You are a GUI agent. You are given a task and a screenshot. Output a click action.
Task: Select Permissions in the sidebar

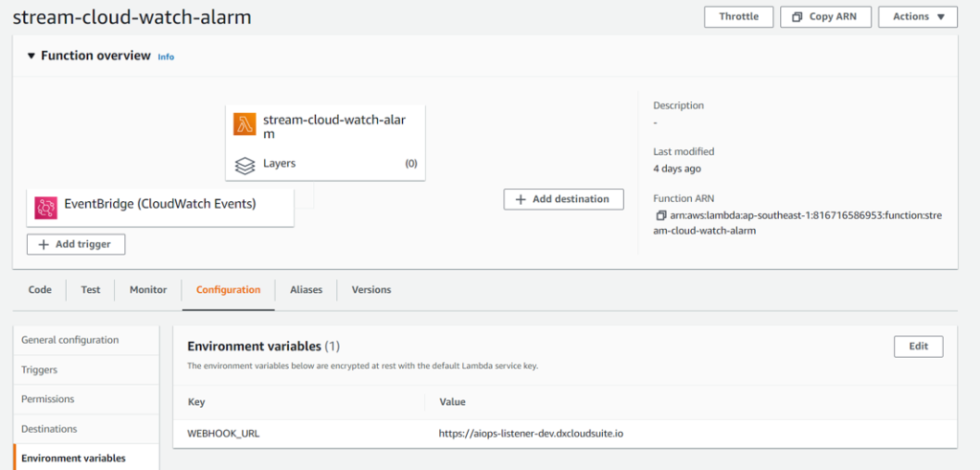(86, 399)
